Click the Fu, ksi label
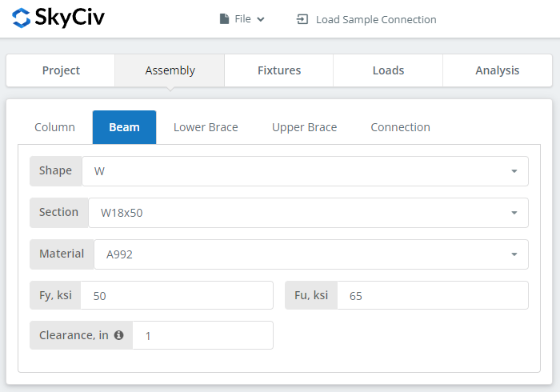This screenshot has height=392, width=560. (x=311, y=295)
